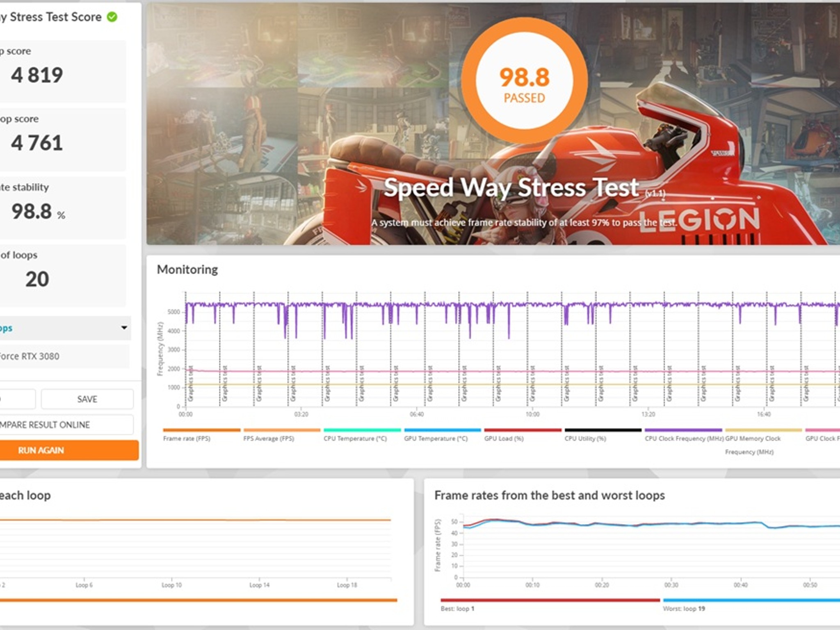
Task: Click the green validated checkmark icon
Action: click(x=112, y=17)
